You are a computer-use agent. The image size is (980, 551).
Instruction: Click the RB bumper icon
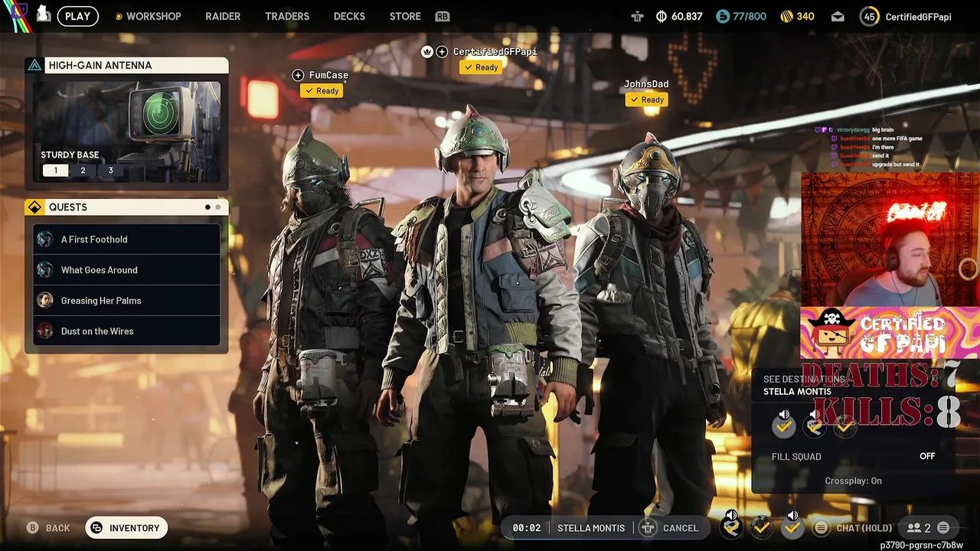point(442,16)
